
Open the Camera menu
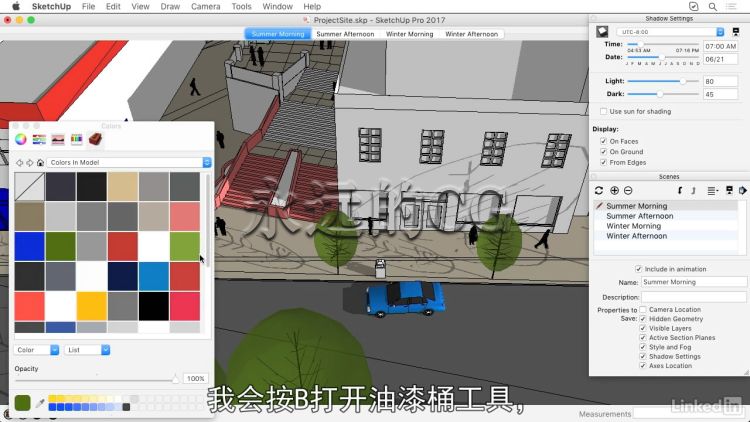206,7
